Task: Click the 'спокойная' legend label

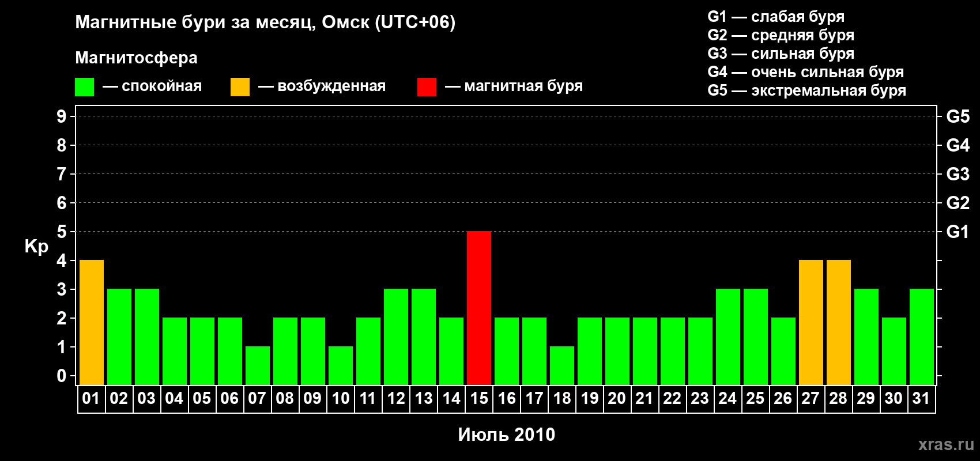Action: point(162,86)
